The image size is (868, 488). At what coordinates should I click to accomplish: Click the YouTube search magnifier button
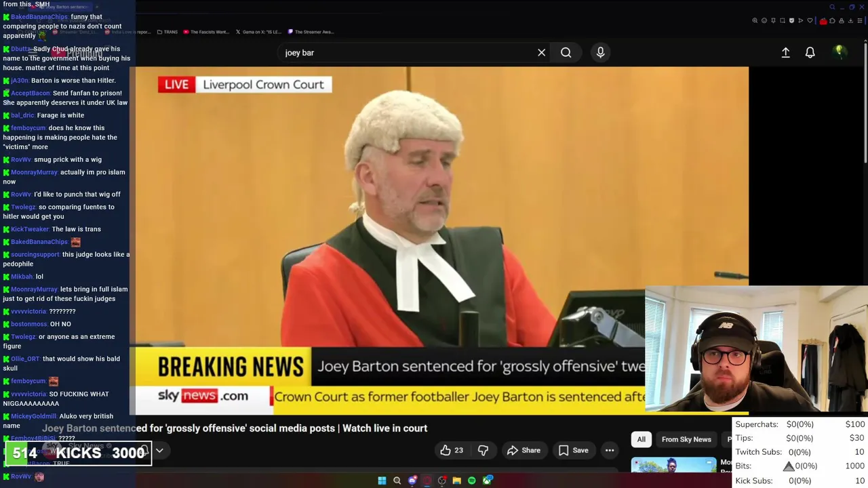(x=566, y=53)
